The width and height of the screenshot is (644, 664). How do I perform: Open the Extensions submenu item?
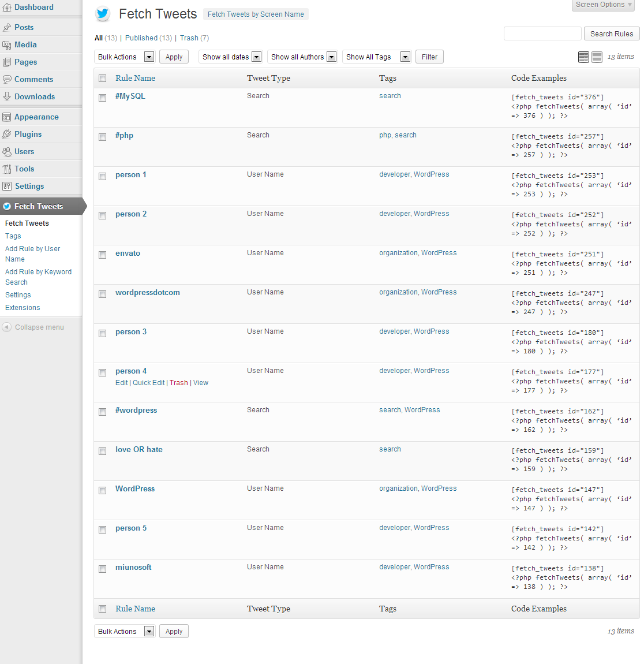click(23, 308)
